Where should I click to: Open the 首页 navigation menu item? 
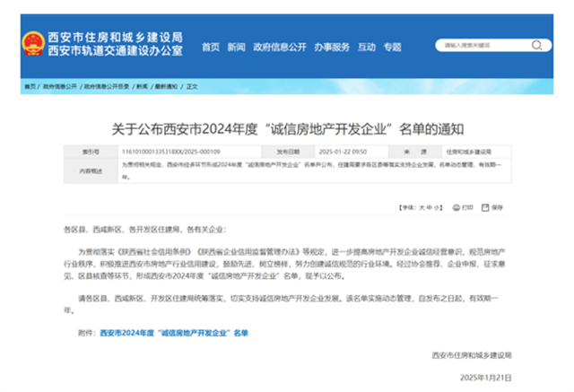pyautogui.click(x=211, y=48)
